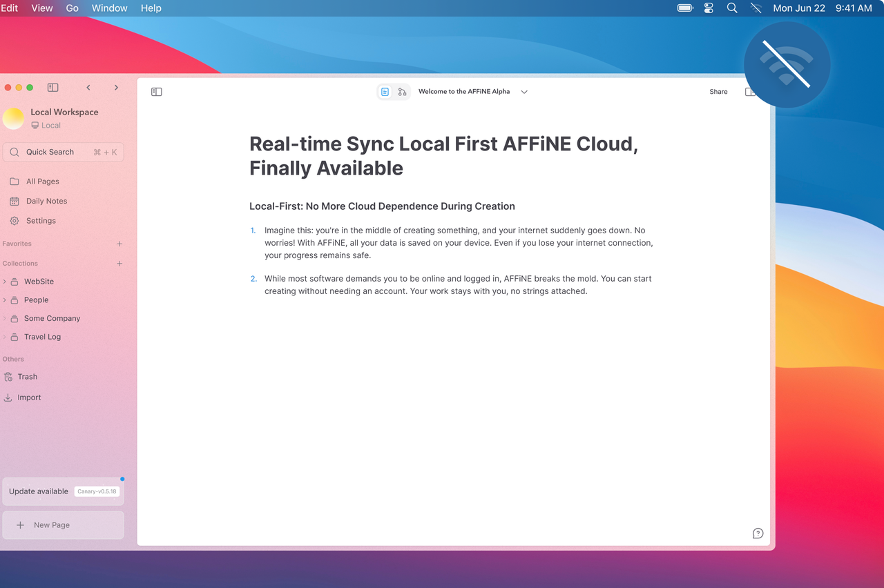Click the battery icon in menu bar
Screen dimensions: 884x588
pyautogui.click(x=685, y=8)
